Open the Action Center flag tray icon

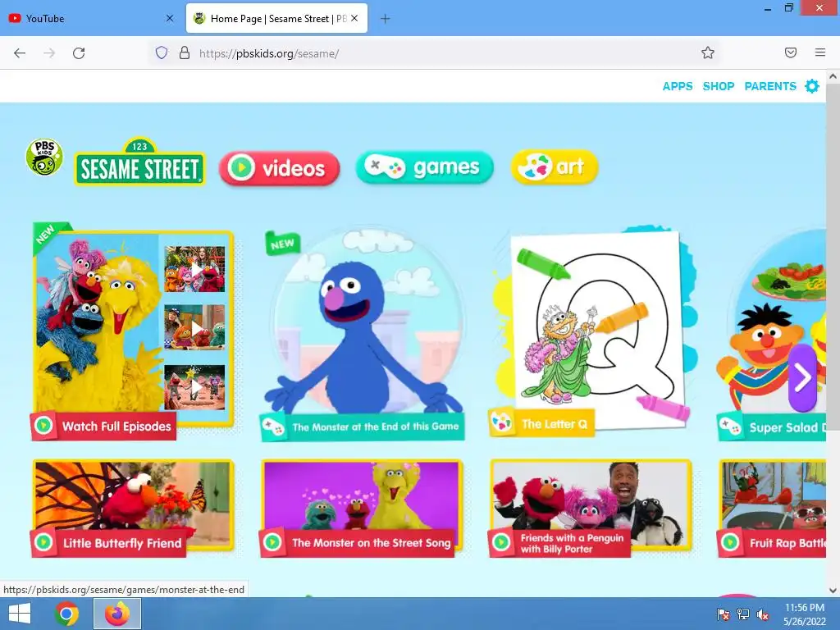[724, 614]
